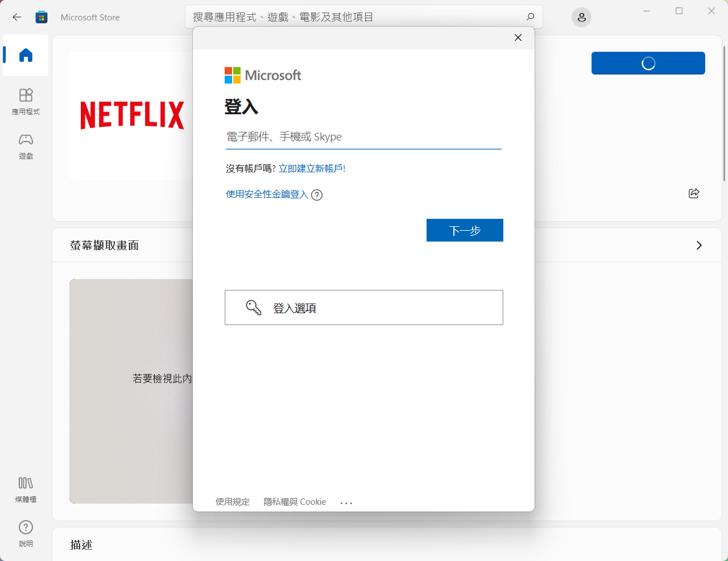Click the Home icon in sidebar
The height and width of the screenshot is (561, 728).
26,55
